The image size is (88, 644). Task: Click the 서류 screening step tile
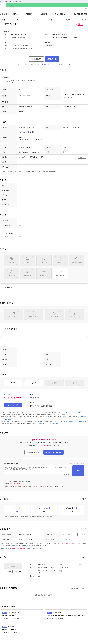pos(13,383)
